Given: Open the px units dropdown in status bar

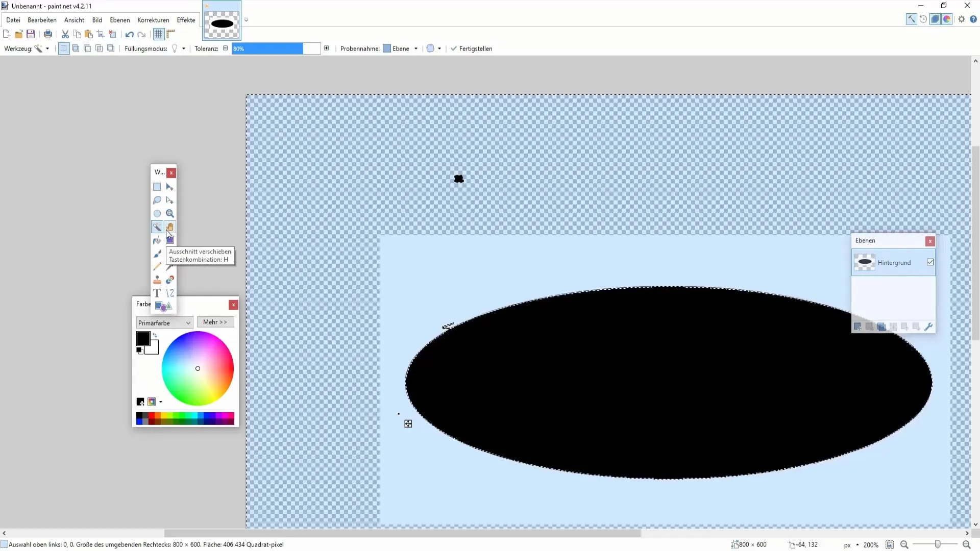Looking at the screenshot, I should click(851, 545).
